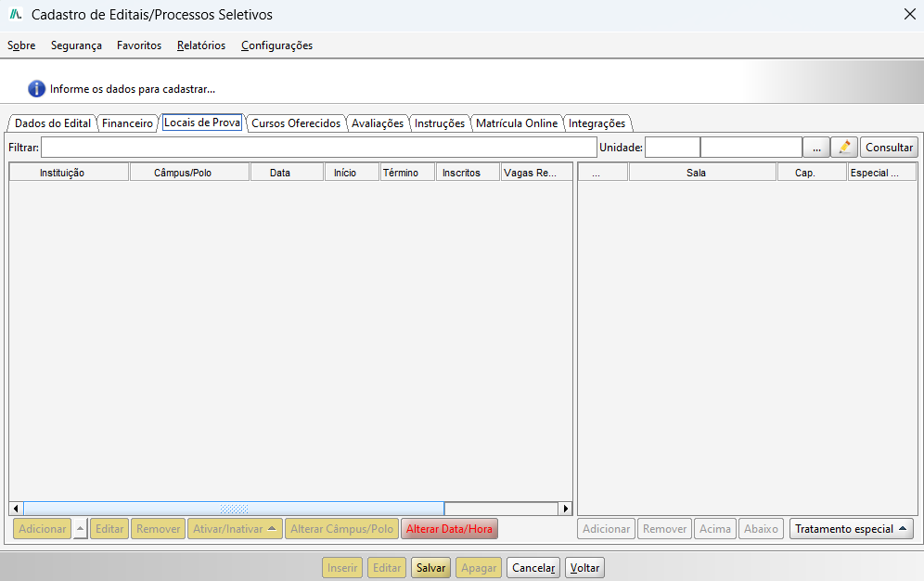Image resolution: width=924 pixels, height=581 pixels.
Task: Go to the Avaliações tab
Action: (x=378, y=123)
